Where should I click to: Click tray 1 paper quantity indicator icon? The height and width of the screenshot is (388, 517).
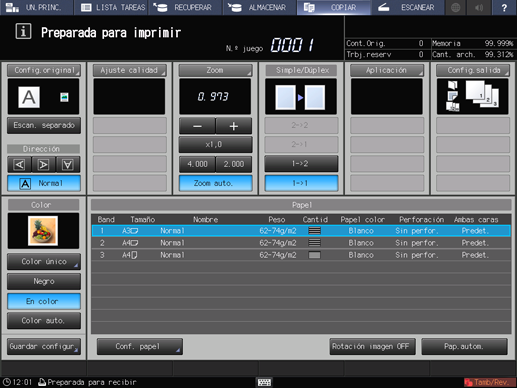tap(314, 231)
